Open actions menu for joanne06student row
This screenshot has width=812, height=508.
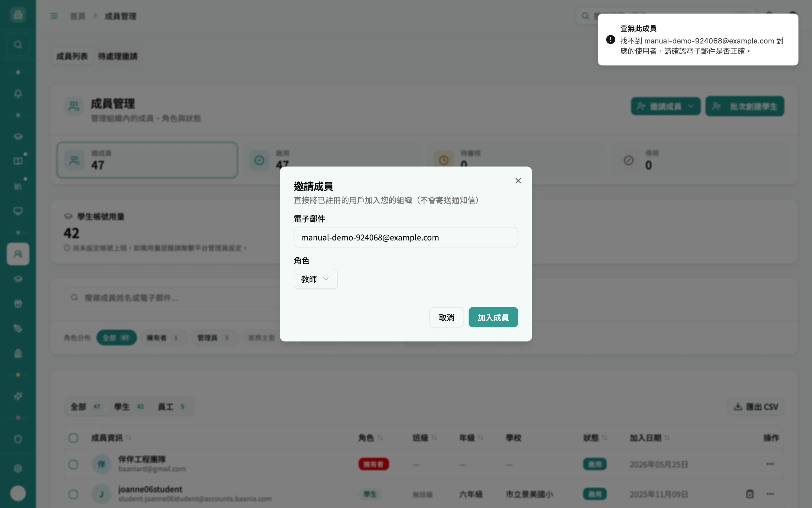770,494
